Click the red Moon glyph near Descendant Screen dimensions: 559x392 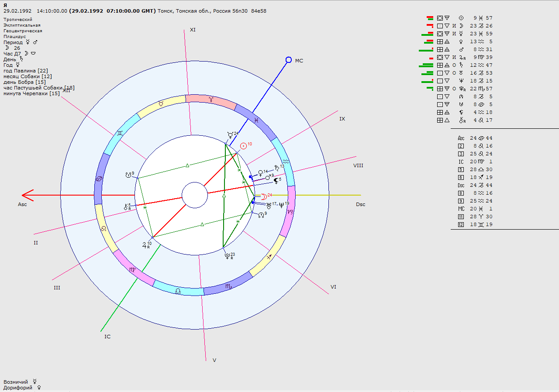[x=263, y=196]
